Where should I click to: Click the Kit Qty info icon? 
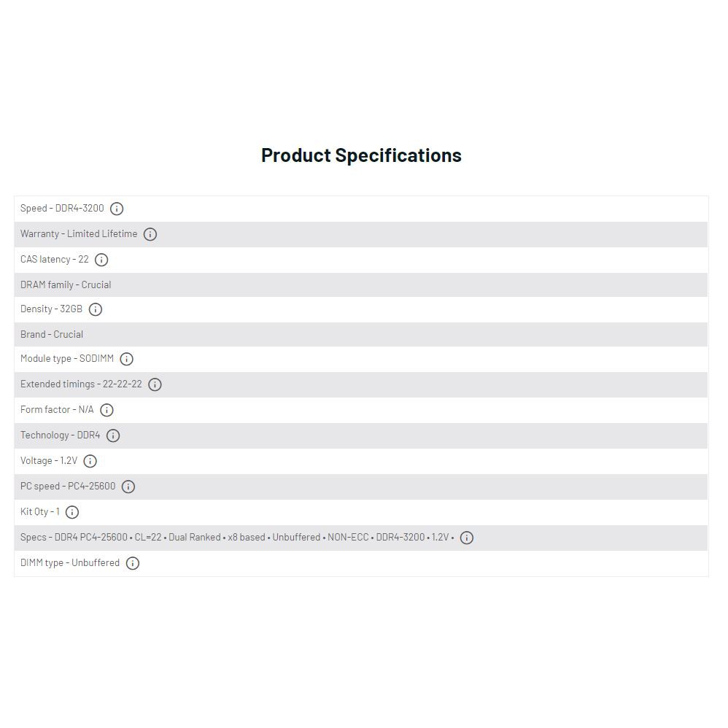72,512
